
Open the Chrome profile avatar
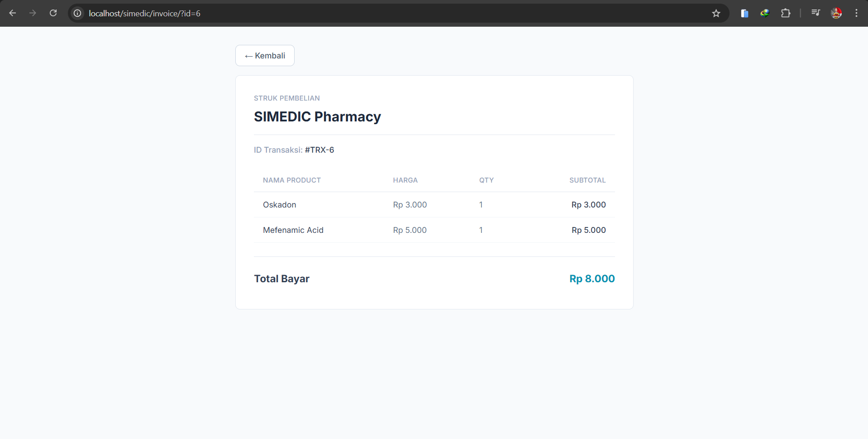836,13
